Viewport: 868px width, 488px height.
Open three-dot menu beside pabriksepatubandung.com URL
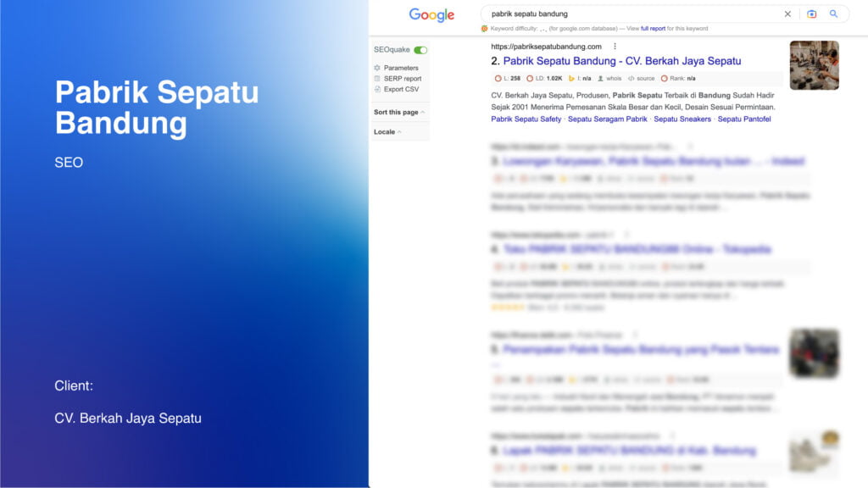point(615,47)
